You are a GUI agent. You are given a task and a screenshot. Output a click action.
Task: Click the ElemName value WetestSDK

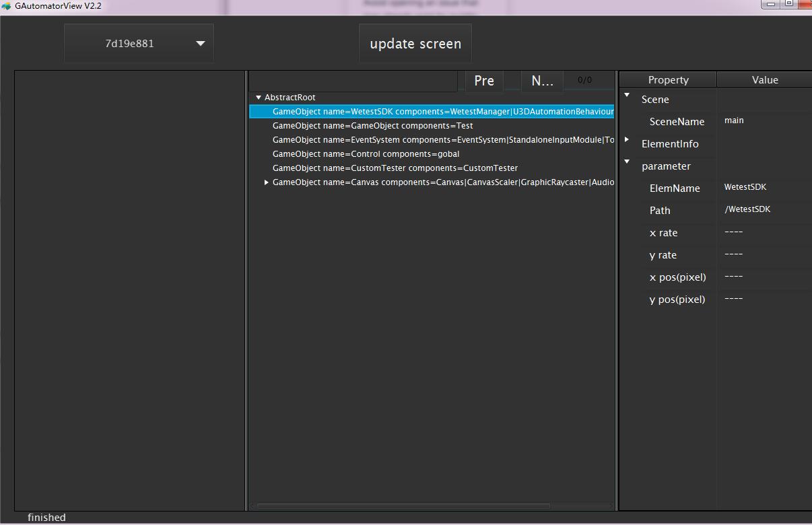pyautogui.click(x=745, y=187)
